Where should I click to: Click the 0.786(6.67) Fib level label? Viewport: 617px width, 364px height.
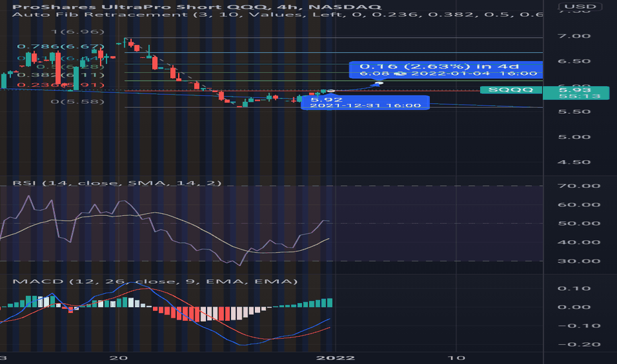61,46
